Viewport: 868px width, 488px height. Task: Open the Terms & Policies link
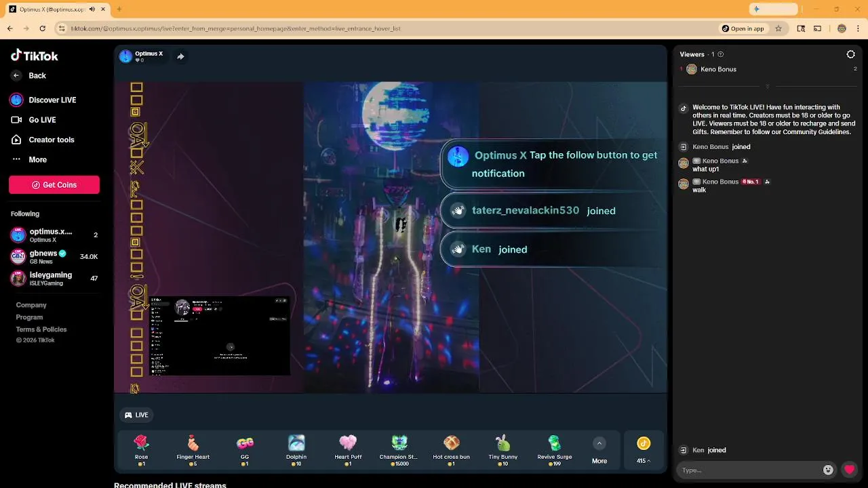coord(41,329)
